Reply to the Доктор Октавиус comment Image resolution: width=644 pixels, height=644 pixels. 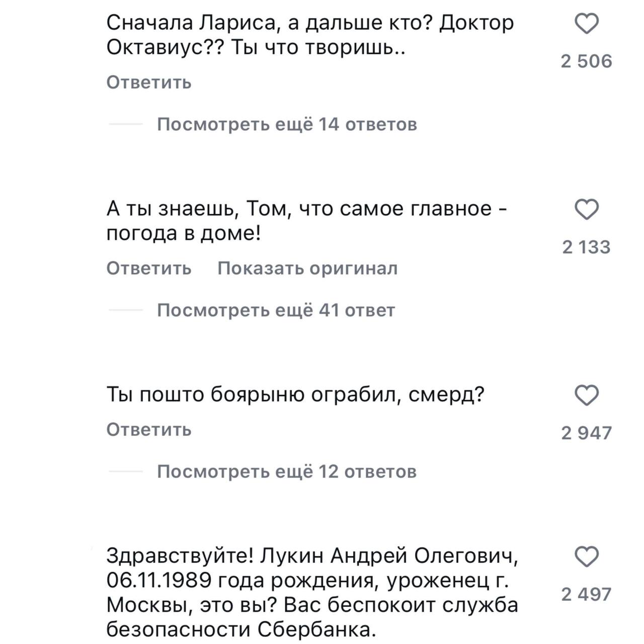(149, 83)
